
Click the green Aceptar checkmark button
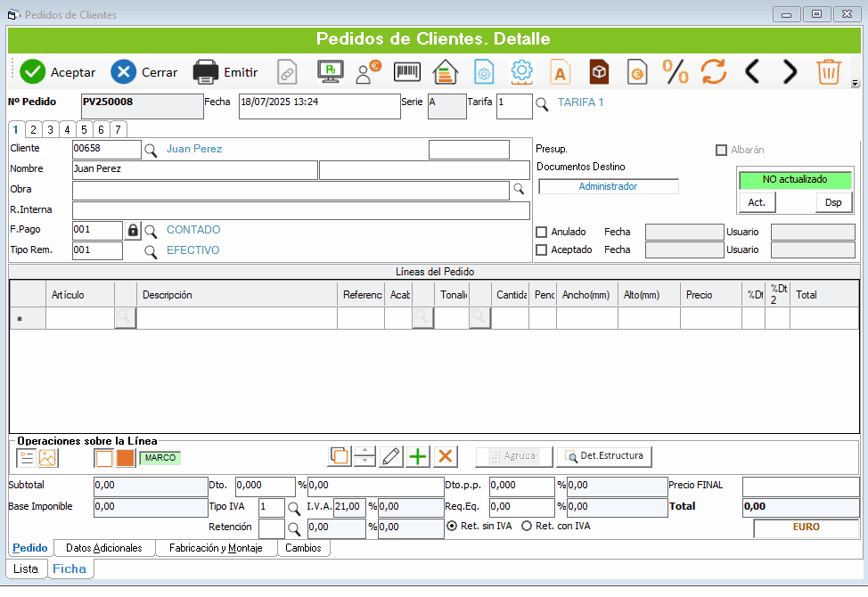coord(33,72)
